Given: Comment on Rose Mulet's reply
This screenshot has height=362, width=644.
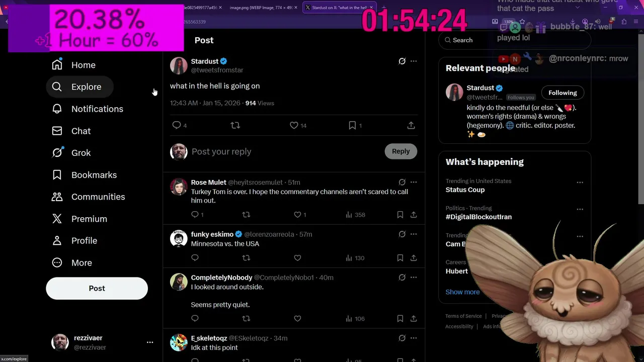Looking at the screenshot, I should pyautogui.click(x=195, y=215).
